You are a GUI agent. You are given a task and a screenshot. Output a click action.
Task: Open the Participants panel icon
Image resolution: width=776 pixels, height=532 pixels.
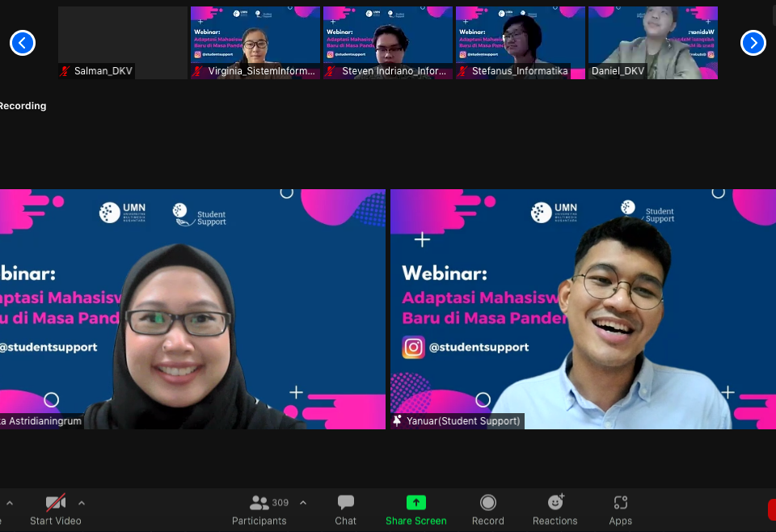(x=259, y=503)
